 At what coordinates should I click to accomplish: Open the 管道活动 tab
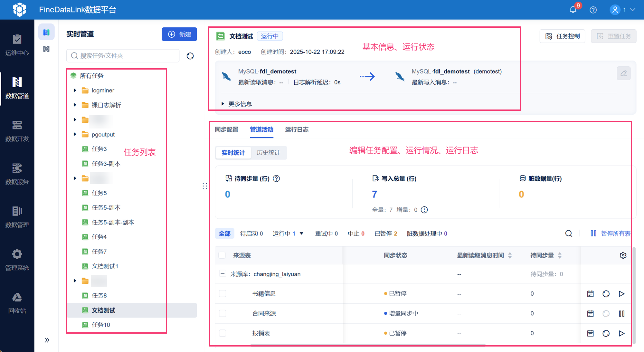coord(262,129)
